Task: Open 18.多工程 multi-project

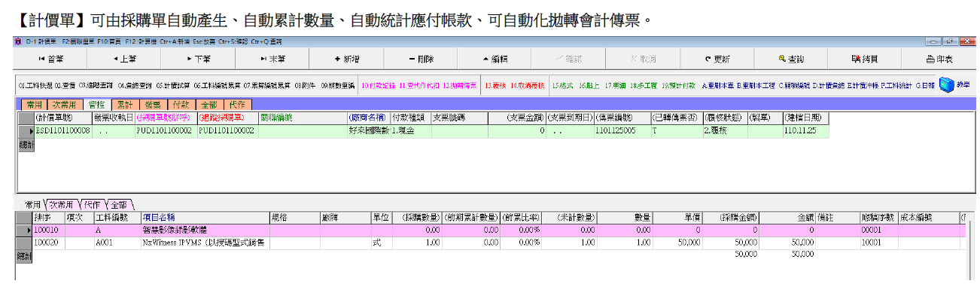Action: click(x=644, y=86)
